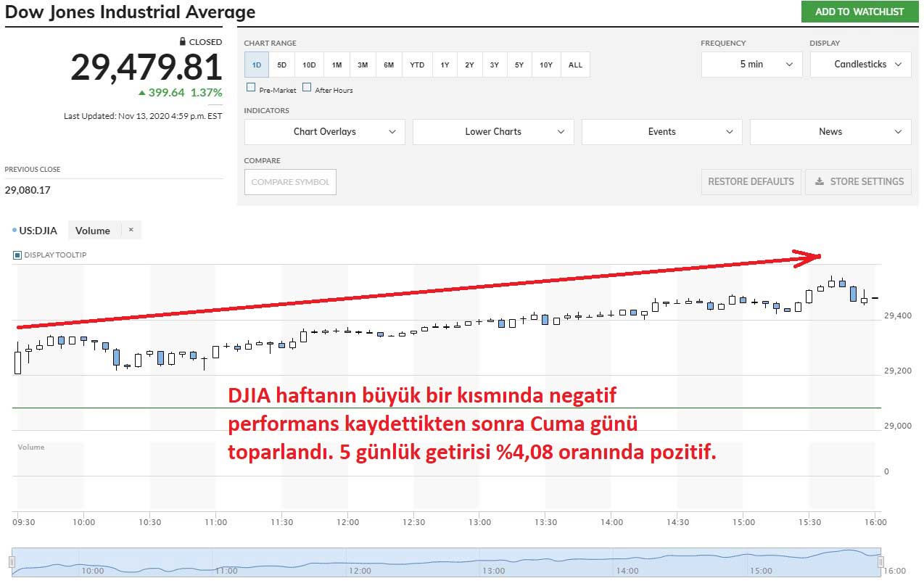Click the blue mini-chart navigator area
This screenshot has height=586, width=924.
(447, 562)
